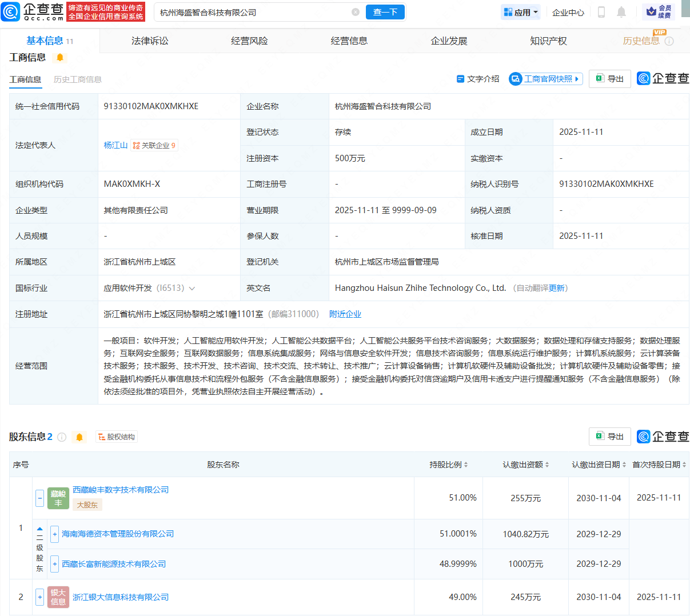Click info icon next to 股东信息
The image size is (690, 616).
[x=62, y=437]
